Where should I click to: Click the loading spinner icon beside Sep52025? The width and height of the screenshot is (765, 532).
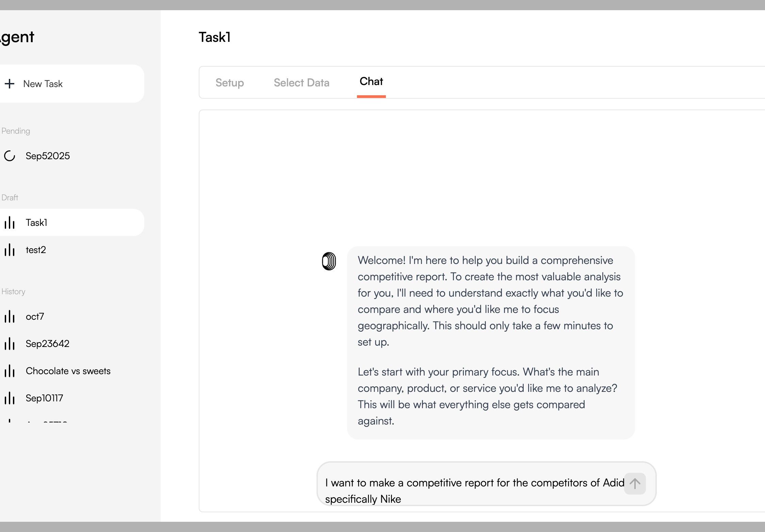click(x=10, y=156)
